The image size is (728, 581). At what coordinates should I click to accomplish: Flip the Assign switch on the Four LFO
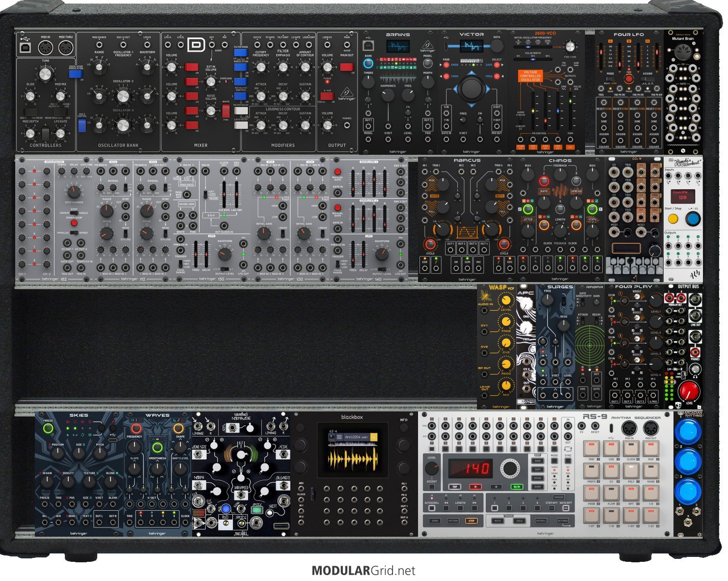(x=647, y=78)
